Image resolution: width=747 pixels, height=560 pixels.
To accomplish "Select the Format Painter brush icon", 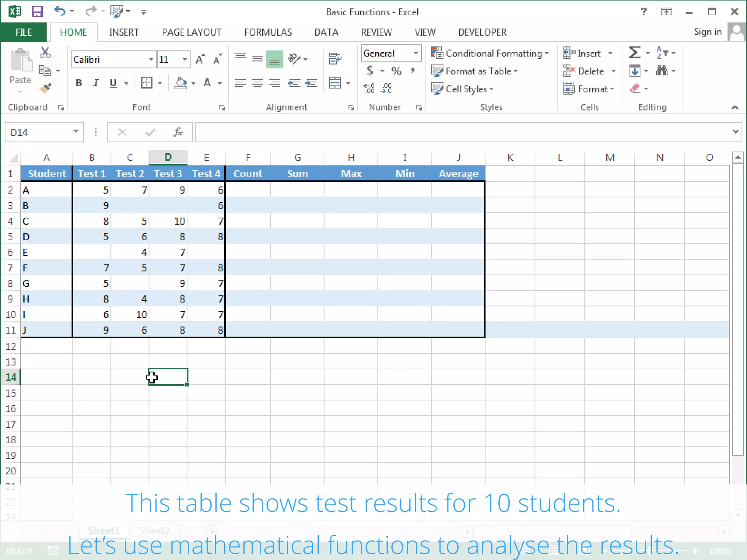I will click(45, 88).
